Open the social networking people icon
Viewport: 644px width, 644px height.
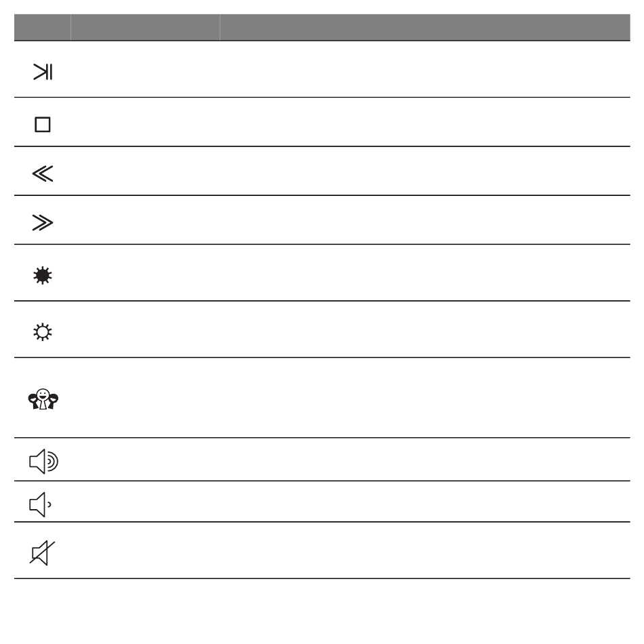coord(43,399)
